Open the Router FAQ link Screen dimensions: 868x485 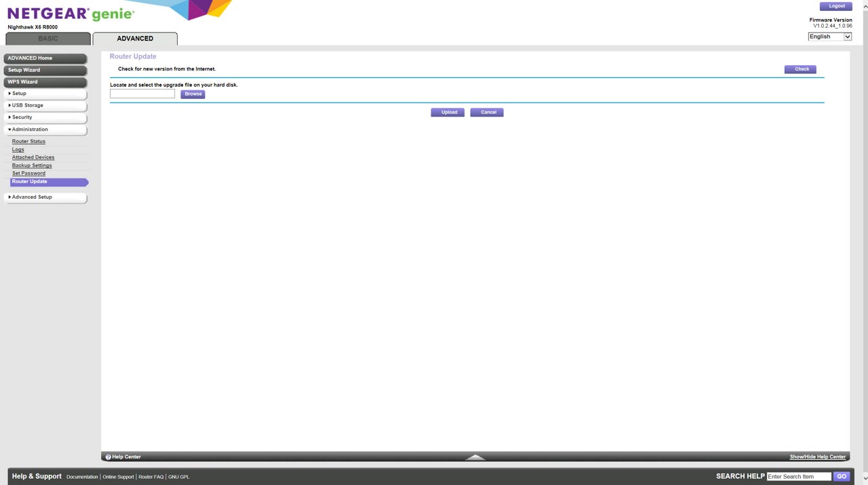click(x=151, y=477)
